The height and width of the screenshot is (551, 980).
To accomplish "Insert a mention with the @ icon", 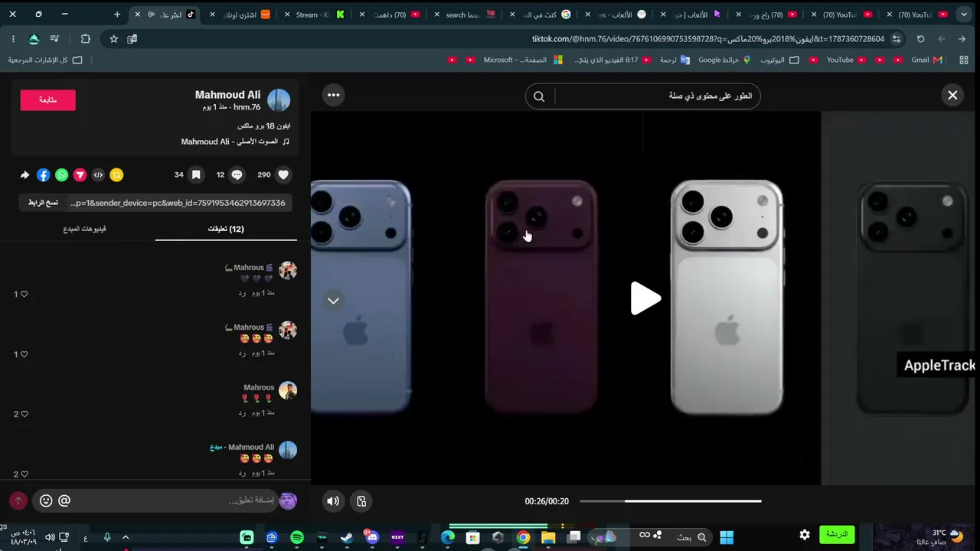I will tap(64, 500).
